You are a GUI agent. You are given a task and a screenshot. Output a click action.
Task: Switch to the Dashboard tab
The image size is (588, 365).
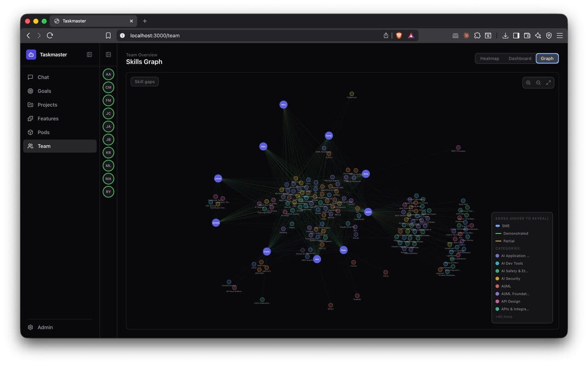(x=520, y=58)
